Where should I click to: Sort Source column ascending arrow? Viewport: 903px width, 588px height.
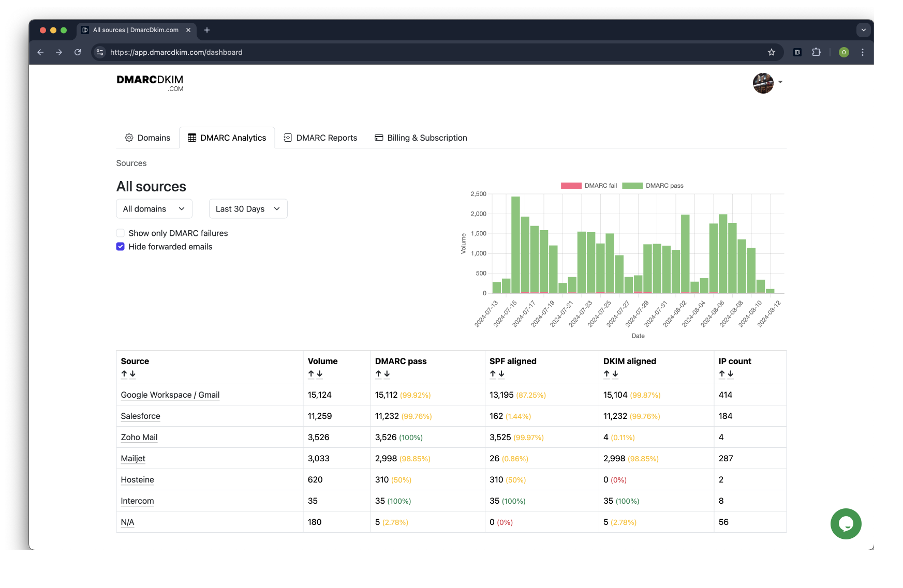click(x=124, y=374)
